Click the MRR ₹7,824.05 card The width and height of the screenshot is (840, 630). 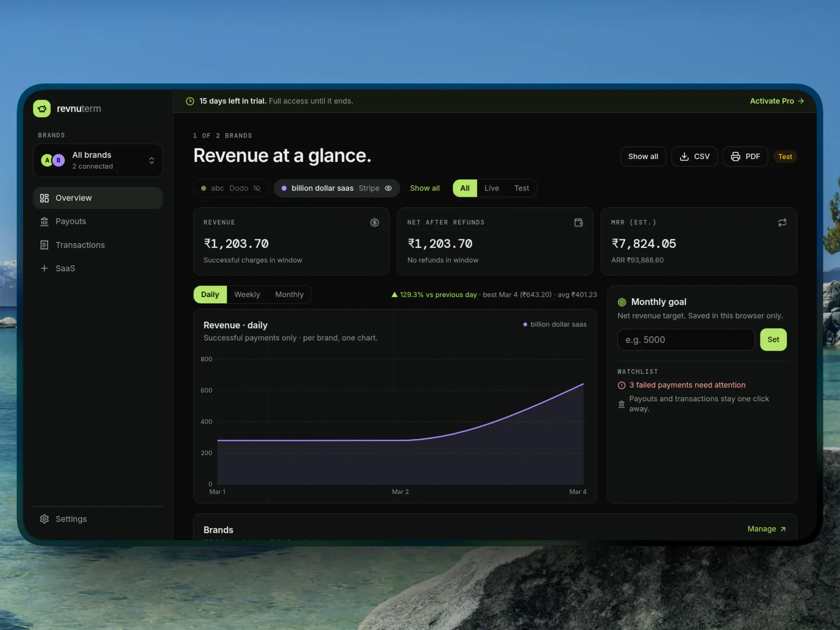click(699, 241)
